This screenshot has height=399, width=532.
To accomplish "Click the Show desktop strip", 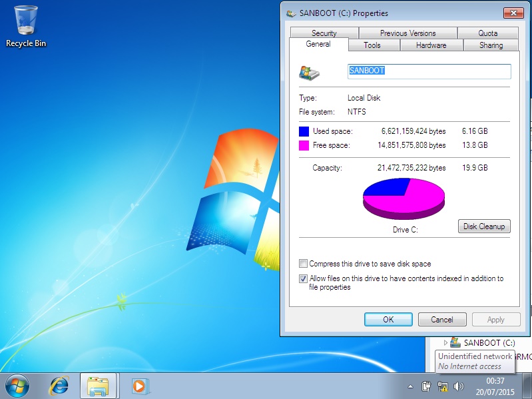I will click(x=528, y=386).
